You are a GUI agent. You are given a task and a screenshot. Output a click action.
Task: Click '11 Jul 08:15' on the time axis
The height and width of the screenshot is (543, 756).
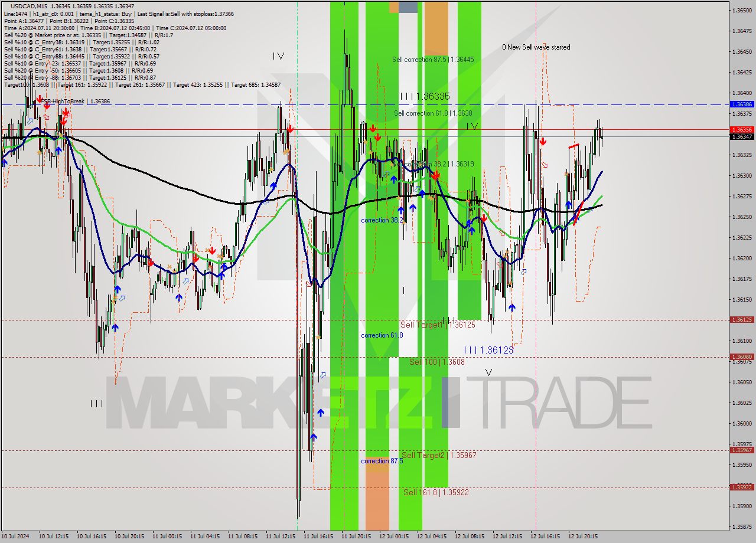pos(243,537)
